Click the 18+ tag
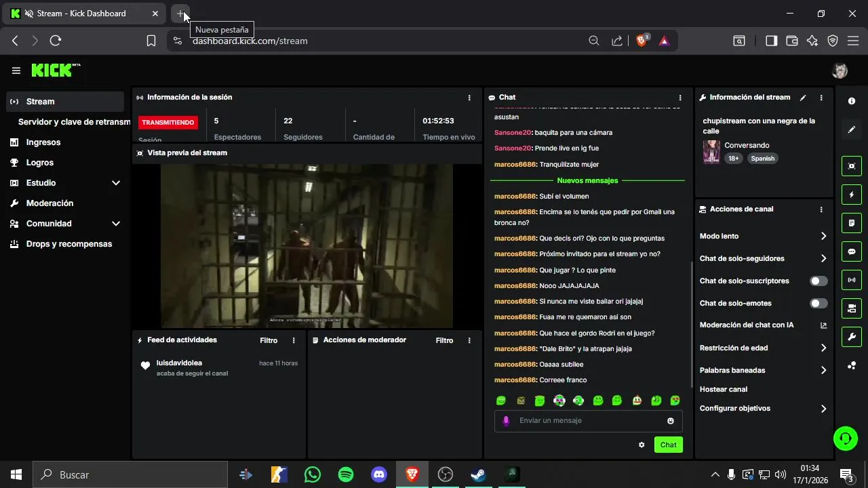The height and width of the screenshot is (488, 868). 733,159
